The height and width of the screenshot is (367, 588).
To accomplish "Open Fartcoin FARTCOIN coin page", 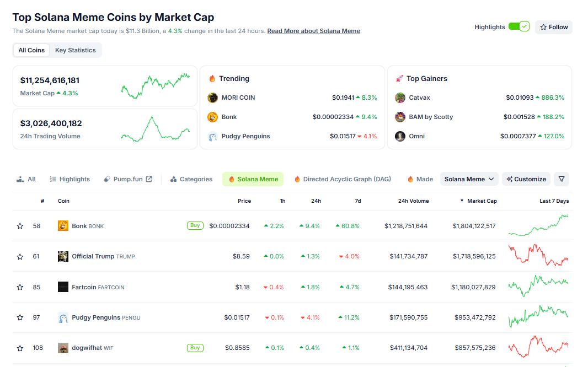I will pyautogui.click(x=98, y=287).
